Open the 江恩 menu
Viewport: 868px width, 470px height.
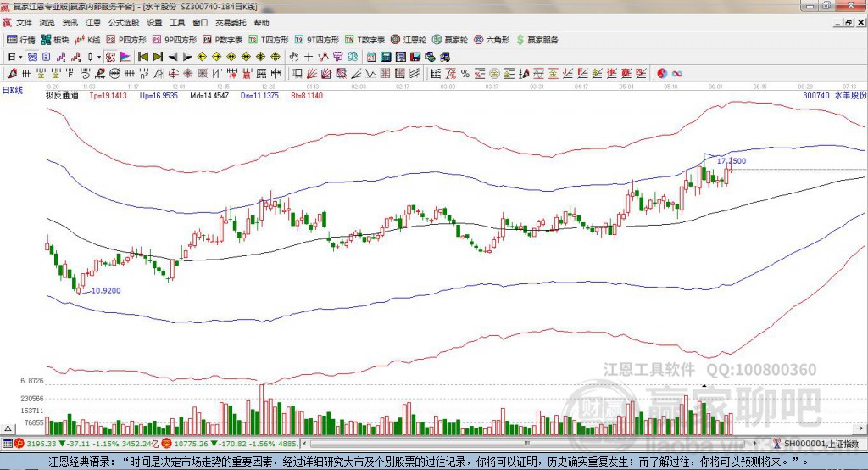[x=93, y=23]
